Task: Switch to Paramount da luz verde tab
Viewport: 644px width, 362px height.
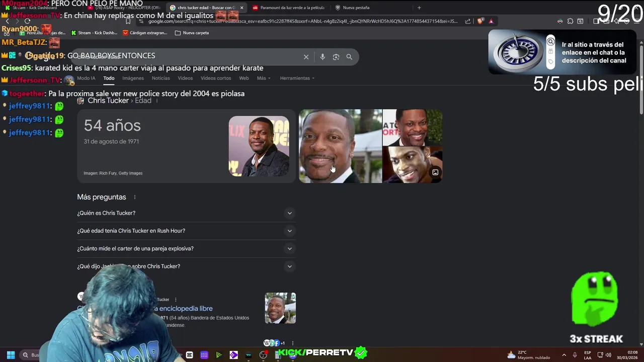Action: (x=288, y=8)
